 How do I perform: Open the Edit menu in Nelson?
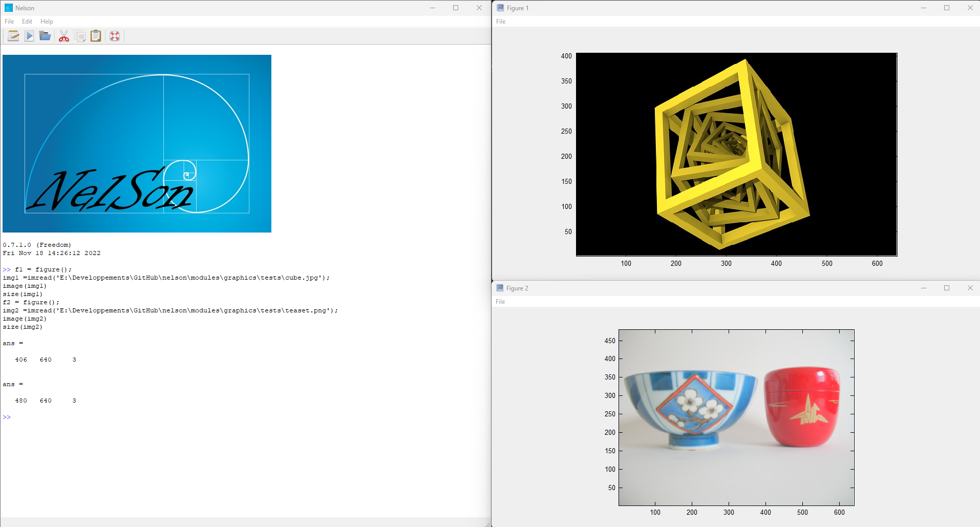pyautogui.click(x=27, y=22)
